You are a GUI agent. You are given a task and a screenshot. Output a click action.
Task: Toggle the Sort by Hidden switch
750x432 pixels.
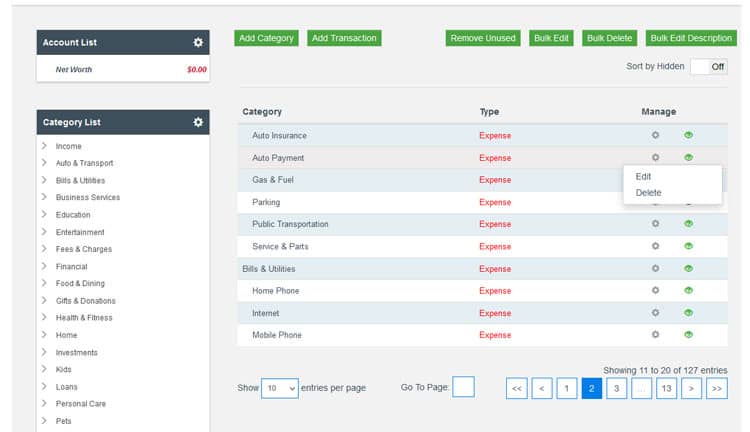pos(707,67)
